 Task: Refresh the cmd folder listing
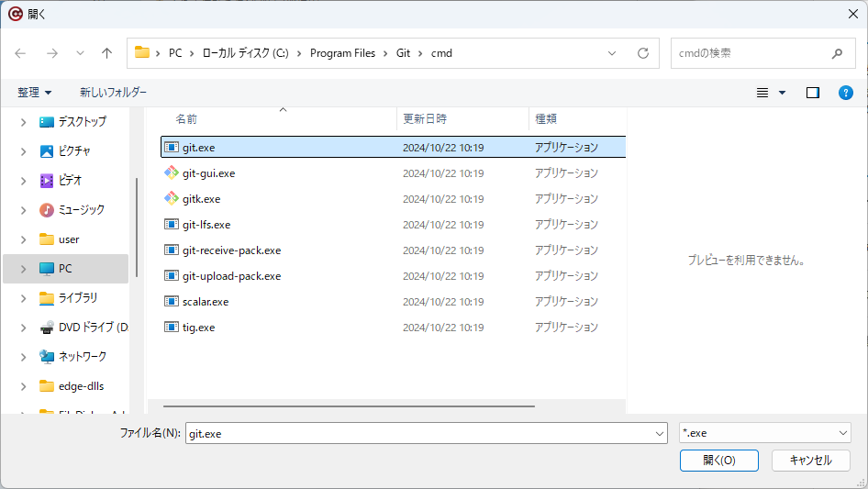pyautogui.click(x=642, y=53)
